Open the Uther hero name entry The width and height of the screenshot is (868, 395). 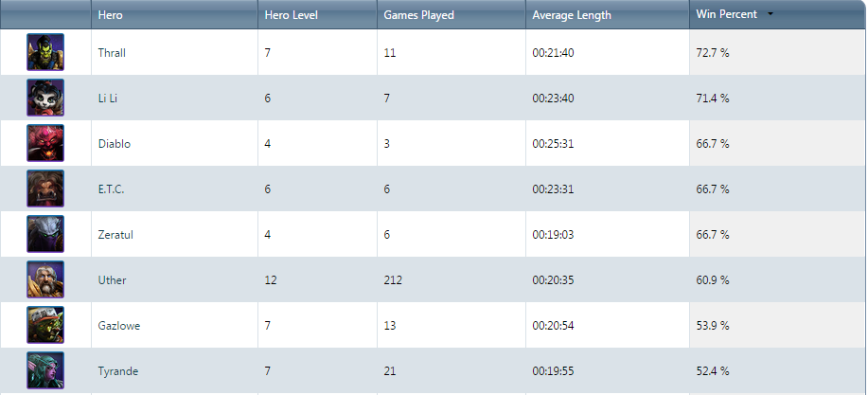(x=112, y=280)
